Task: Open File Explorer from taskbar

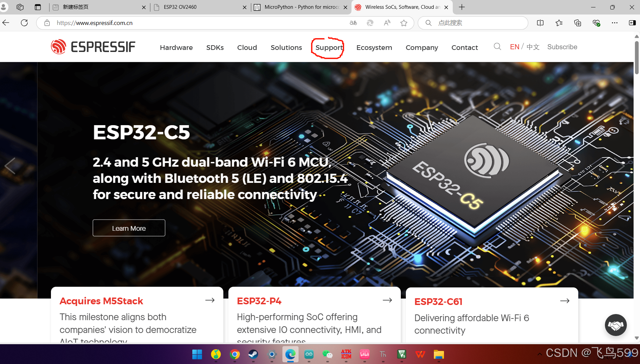Action: pos(439,354)
